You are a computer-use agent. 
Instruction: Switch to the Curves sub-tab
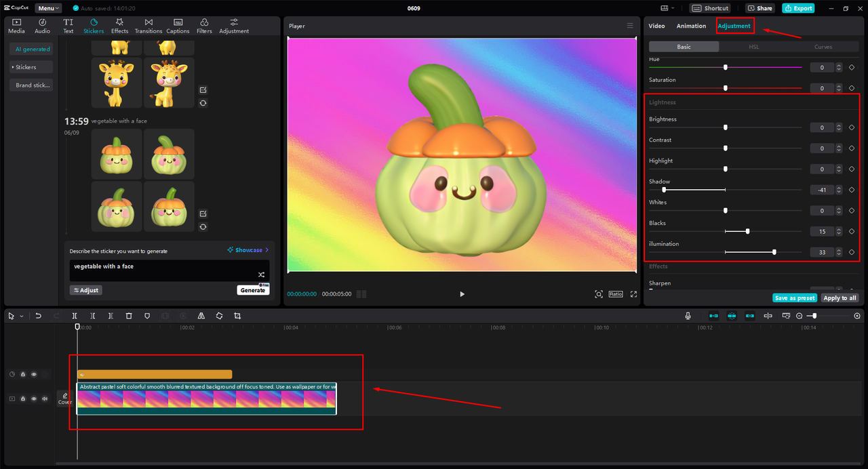point(823,47)
